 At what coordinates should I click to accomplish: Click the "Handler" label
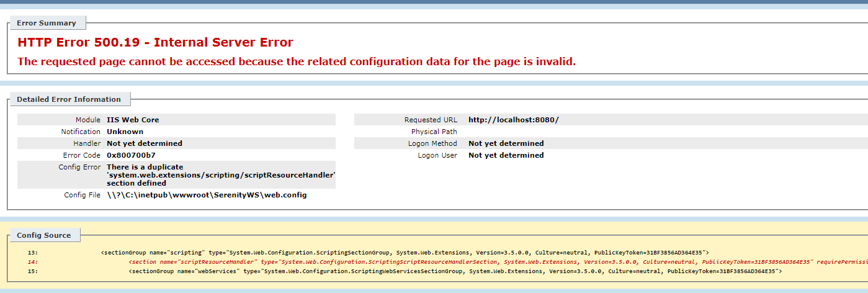point(87,143)
